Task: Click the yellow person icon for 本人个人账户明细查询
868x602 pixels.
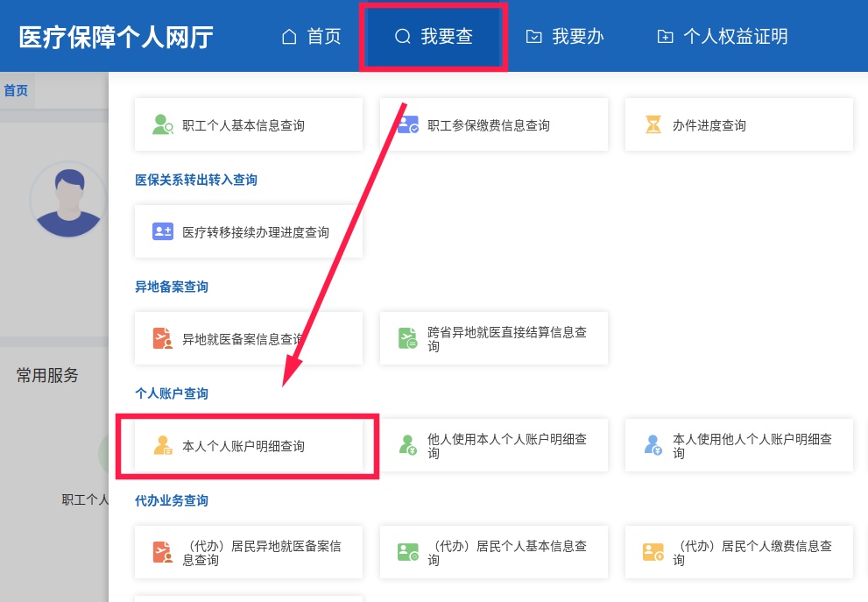Action: [x=163, y=445]
